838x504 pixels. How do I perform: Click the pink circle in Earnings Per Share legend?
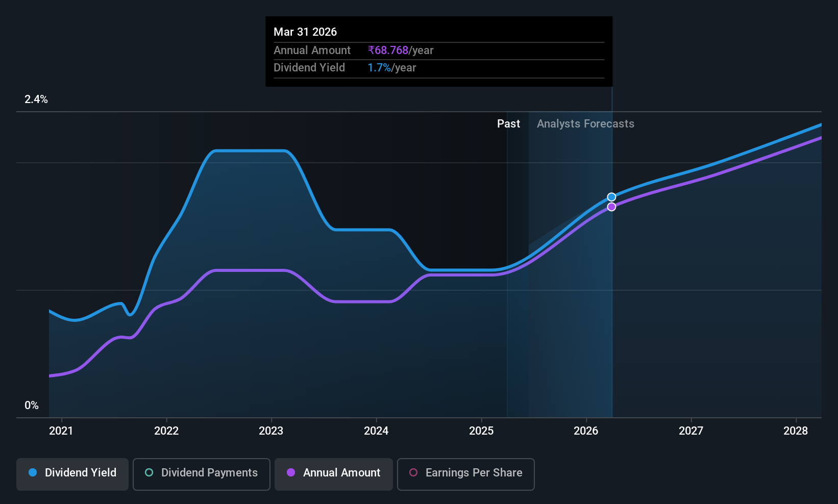(x=413, y=472)
